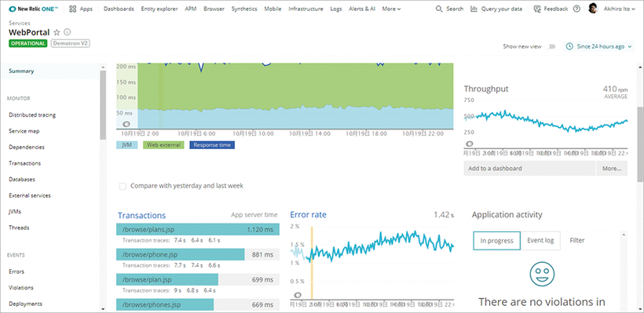
Task: Open Databases in sidebar
Action: click(22, 180)
